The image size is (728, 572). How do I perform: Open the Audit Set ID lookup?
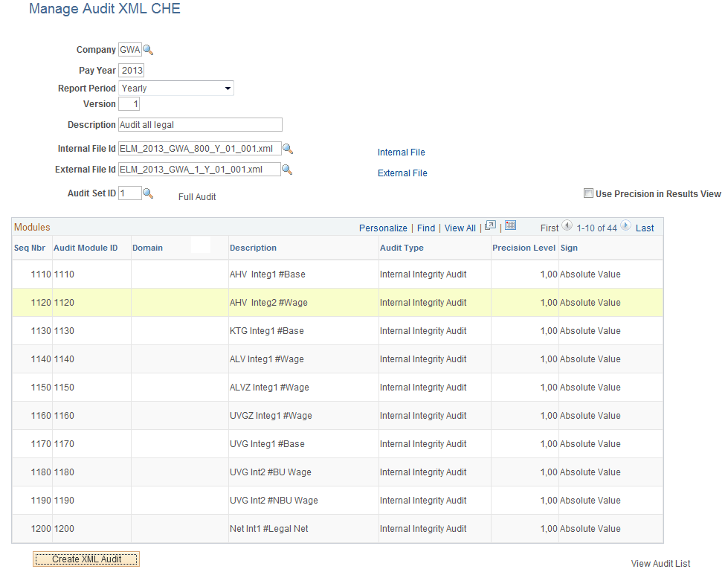tap(148, 193)
